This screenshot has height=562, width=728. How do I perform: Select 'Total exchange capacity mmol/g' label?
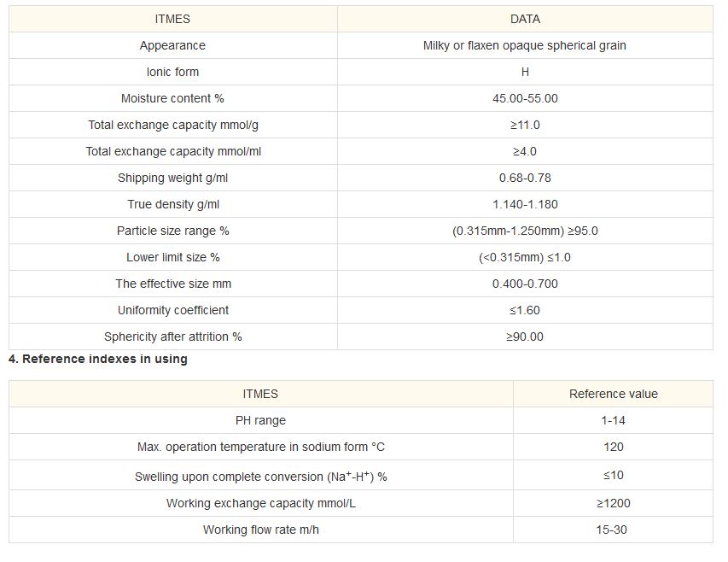[x=172, y=125]
